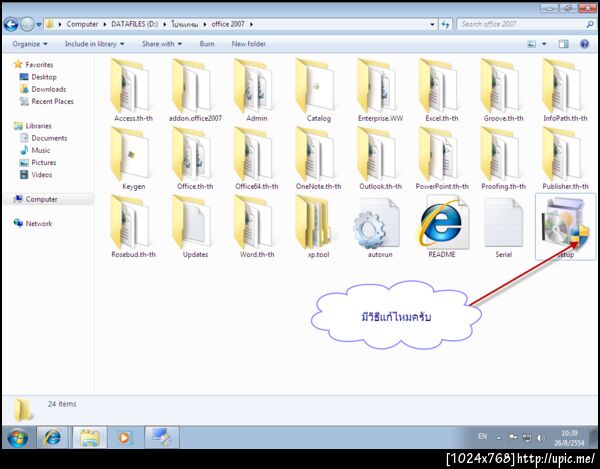The width and height of the screenshot is (600, 469).
Task: Select the autorun file
Action: (x=380, y=227)
